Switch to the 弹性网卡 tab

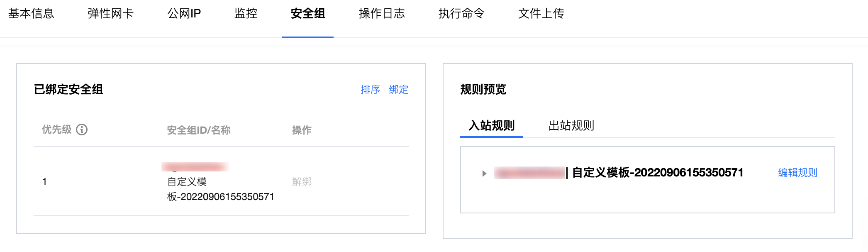(110, 14)
